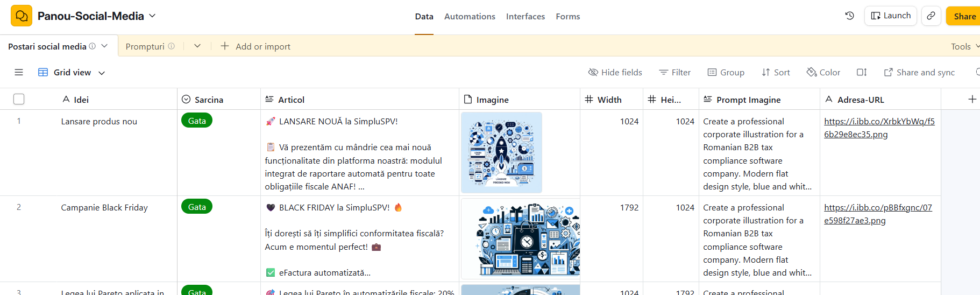Open Hide fields menu

pyautogui.click(x=615, y=72)
